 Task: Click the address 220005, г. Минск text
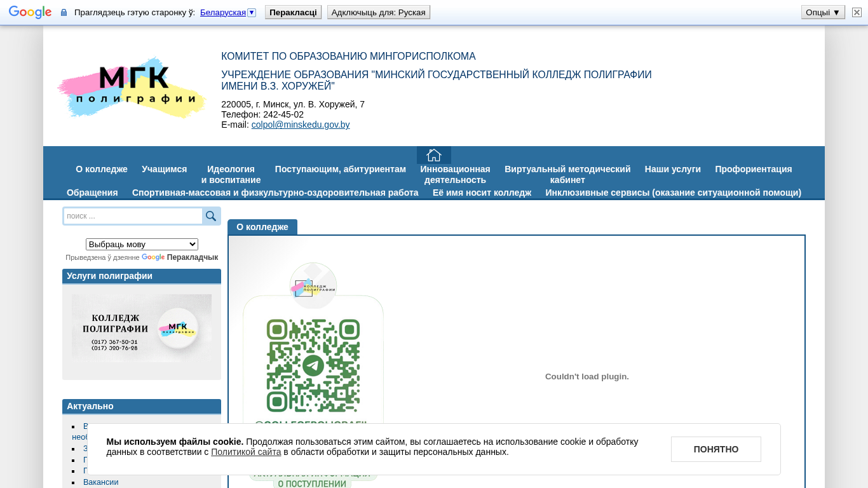point(293,104)
